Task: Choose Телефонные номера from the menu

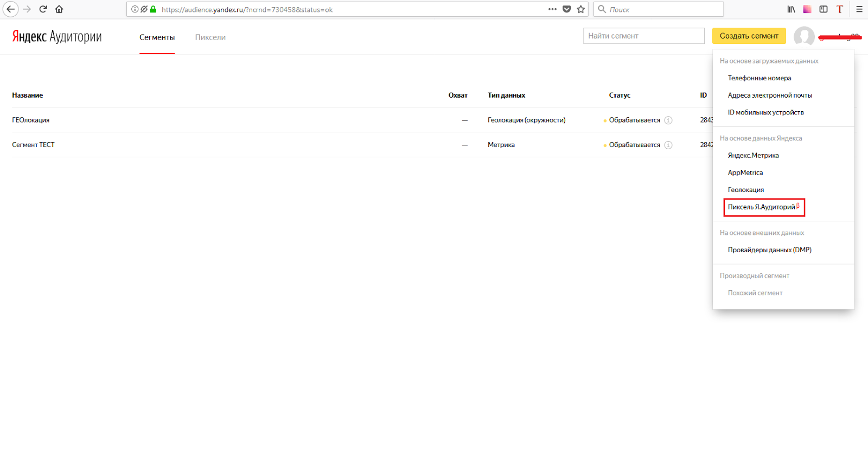Action: point(759,78)
